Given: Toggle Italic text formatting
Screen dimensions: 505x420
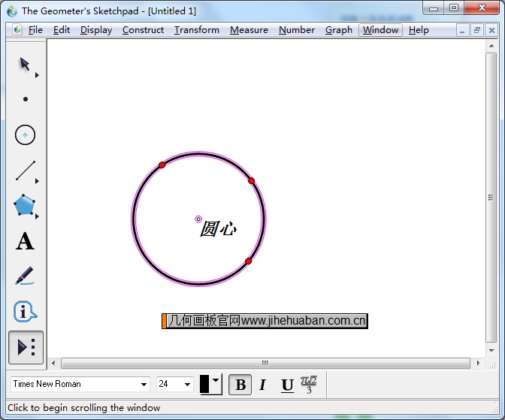Looking at the screenshot, I should (x=263, y=385).
